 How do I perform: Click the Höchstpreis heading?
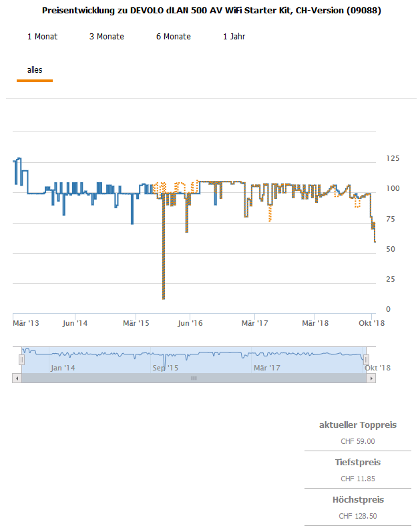(358, 499)
